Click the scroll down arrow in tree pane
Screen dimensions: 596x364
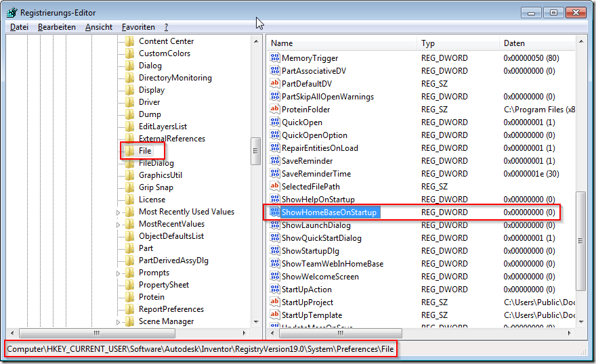click(x=256, y=322)
